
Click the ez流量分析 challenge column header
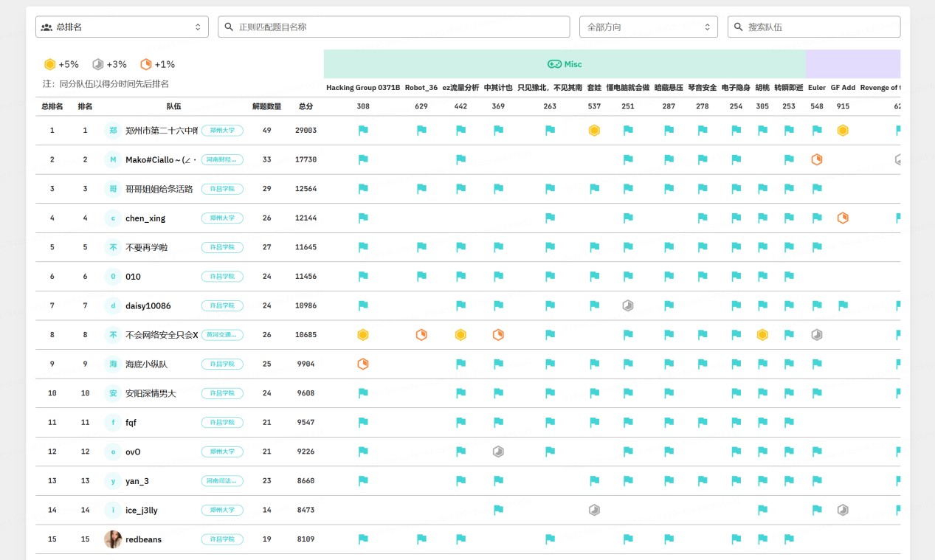[460, 88]
